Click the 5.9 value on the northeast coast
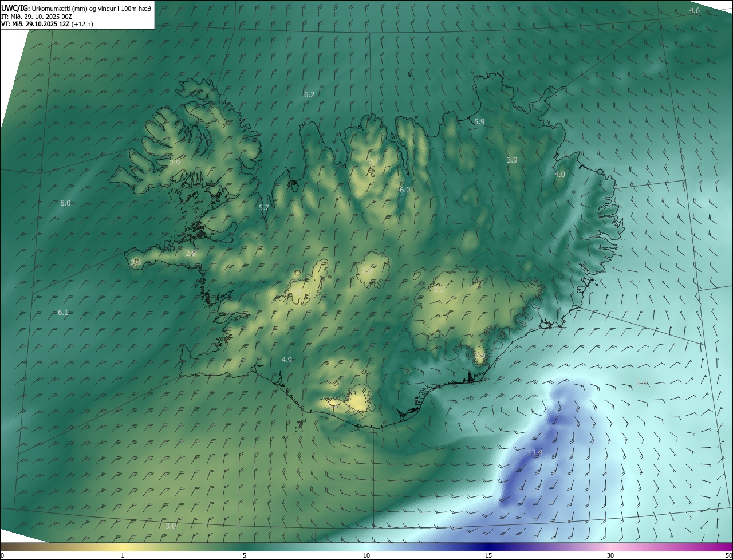Image resolution: width=733 pixels, height=560 pixels. [479, 121]
